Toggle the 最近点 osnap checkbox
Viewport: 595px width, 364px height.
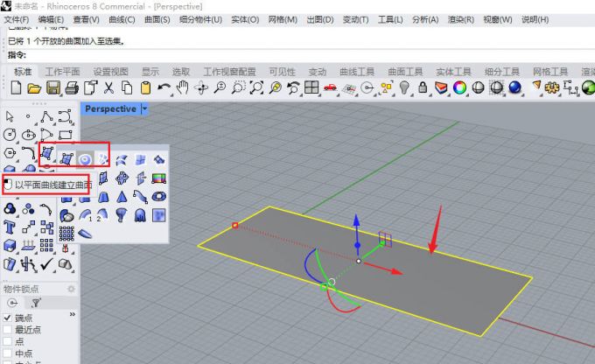[x=7, y=330]
